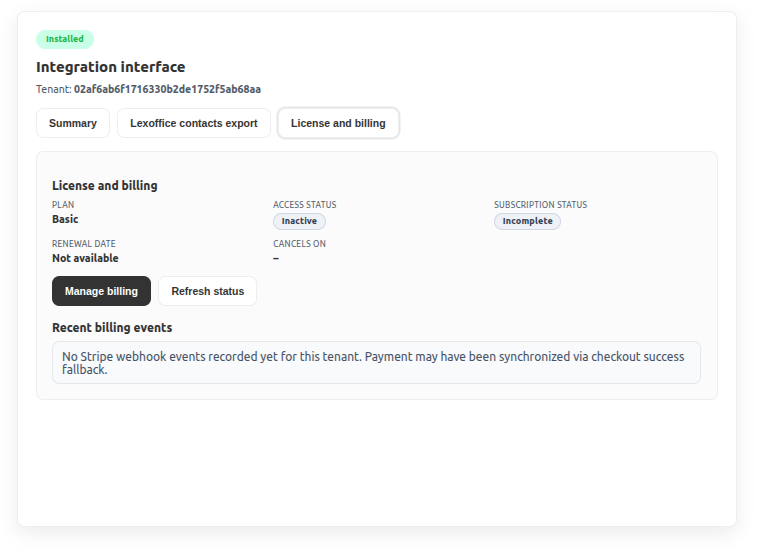
Task: Click the Manage billing button
Action: [101, 291]
